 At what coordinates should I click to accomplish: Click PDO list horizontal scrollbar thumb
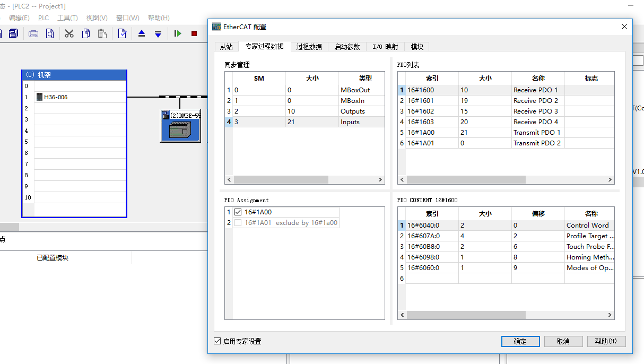click(466, 180)
